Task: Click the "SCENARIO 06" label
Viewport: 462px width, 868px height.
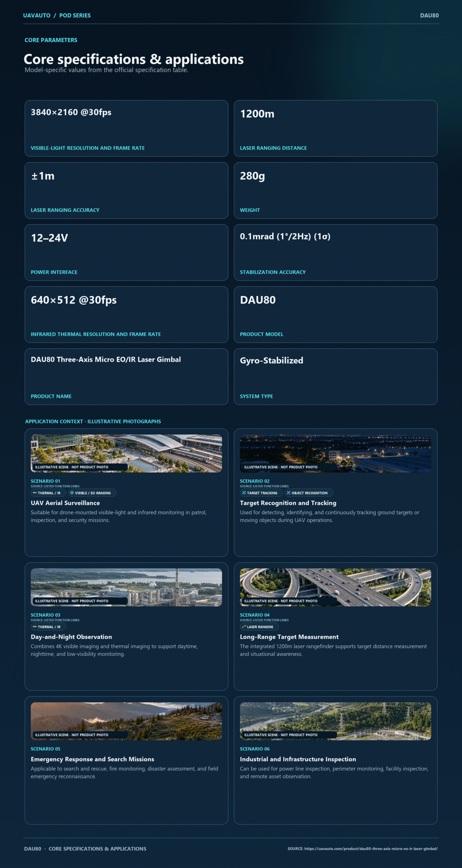Action: 255,749
